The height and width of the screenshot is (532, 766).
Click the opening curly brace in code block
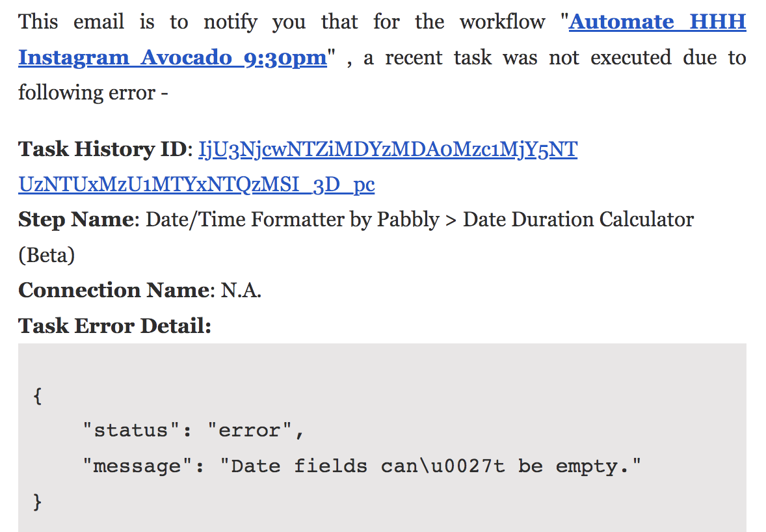click(x=38, y=395)
